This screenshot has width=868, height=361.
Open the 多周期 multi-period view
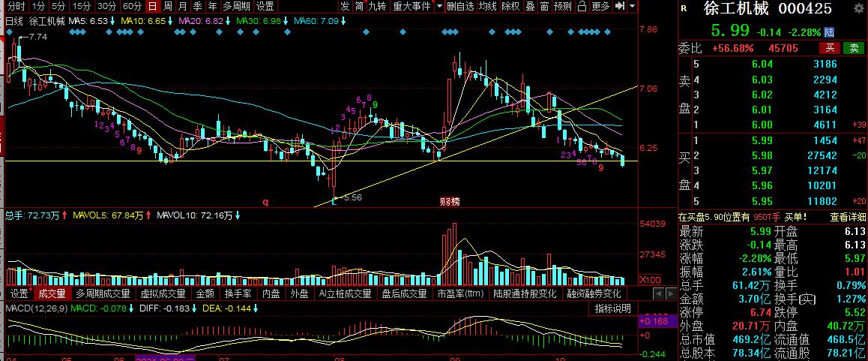[x=236, y=7]
